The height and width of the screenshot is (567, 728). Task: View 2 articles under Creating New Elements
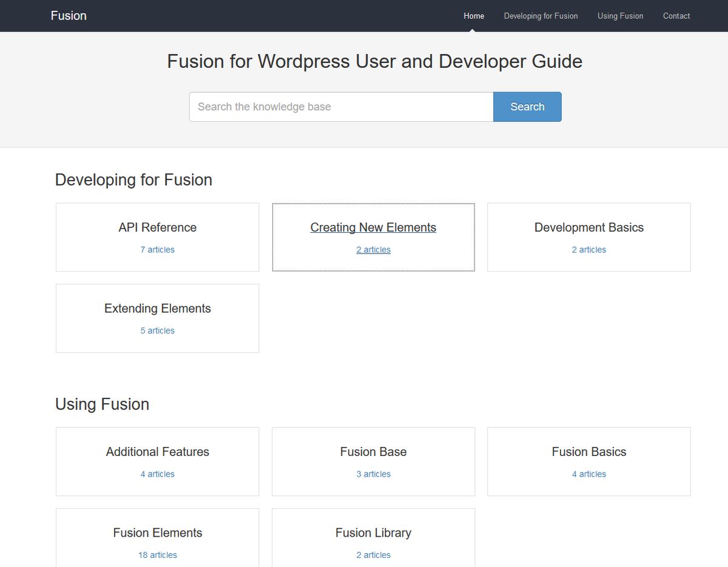(373, 250)
